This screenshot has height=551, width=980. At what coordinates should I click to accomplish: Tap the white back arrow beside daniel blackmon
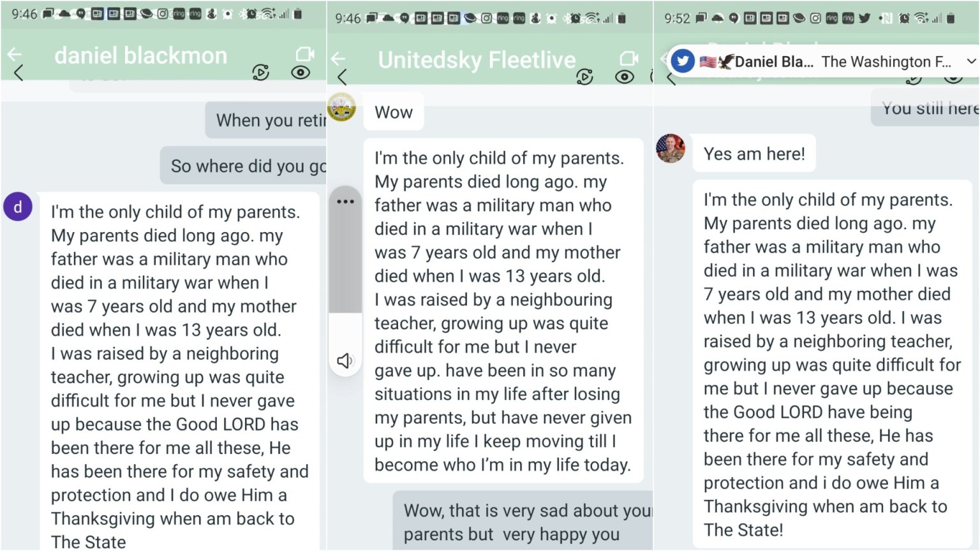[14, 55]
